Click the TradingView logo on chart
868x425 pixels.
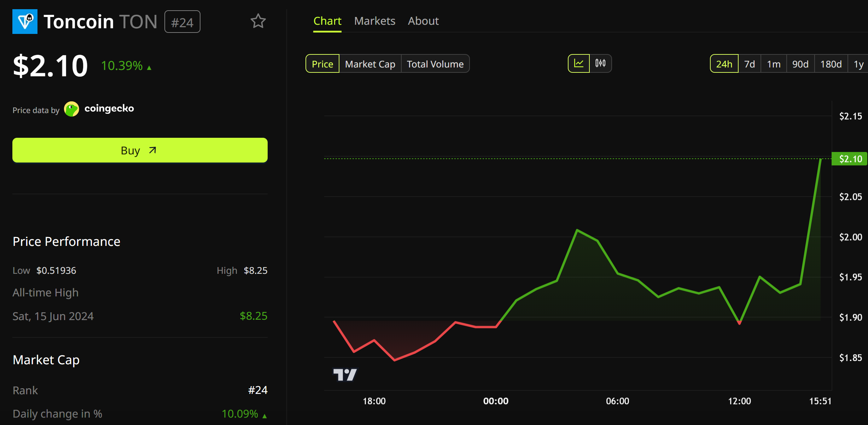click(x=345, y=374)
